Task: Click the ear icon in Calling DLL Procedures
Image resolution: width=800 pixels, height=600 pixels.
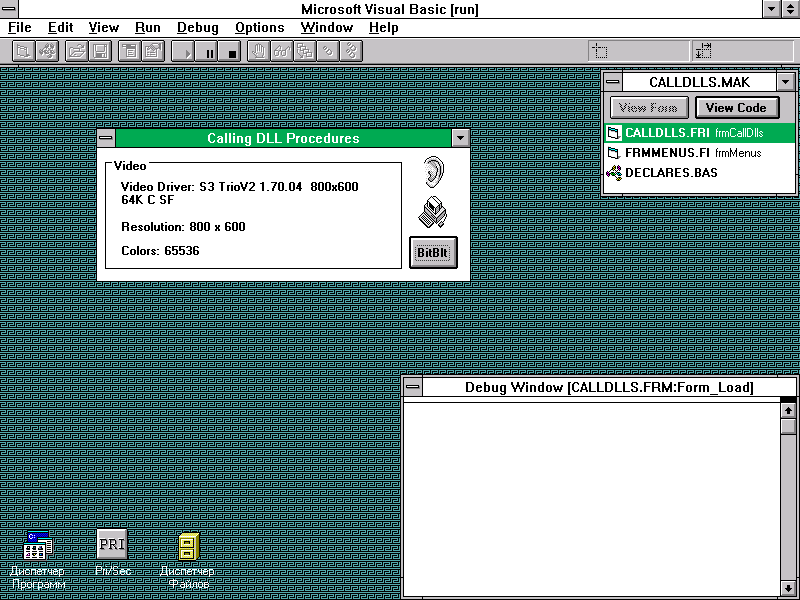Action: 434,171
